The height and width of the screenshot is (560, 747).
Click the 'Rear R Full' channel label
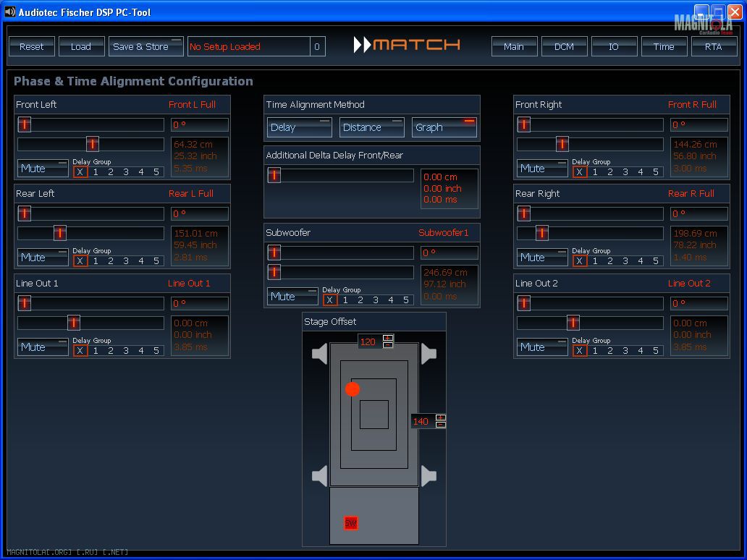(691, 193)
